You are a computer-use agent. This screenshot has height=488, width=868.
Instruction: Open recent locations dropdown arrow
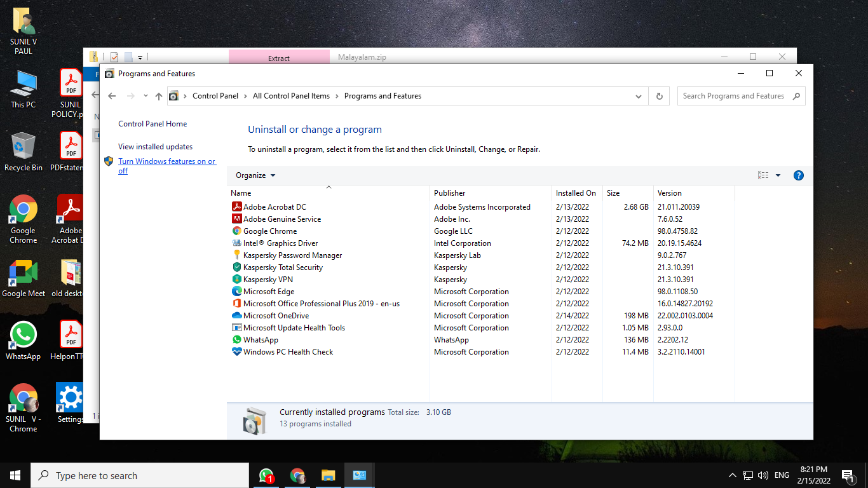click(146, 96)
